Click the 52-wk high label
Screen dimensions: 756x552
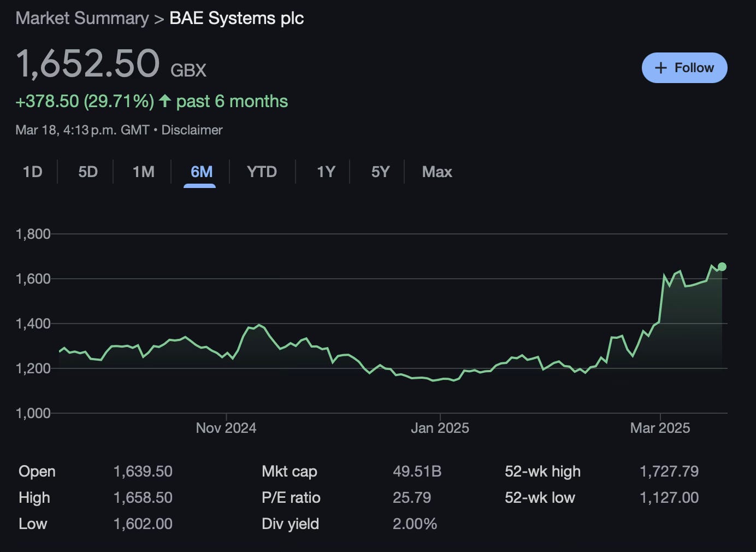(x=543, y=472)
